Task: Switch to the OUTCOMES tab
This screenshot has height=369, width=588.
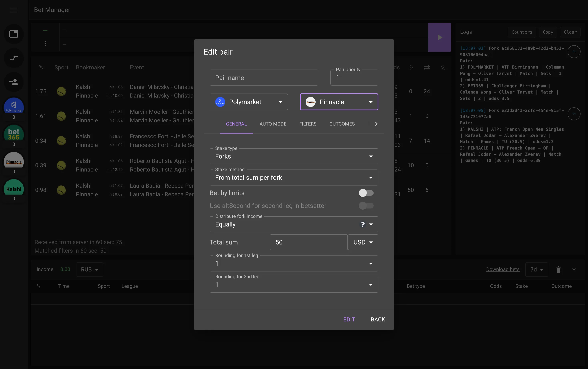Action: click(x=342, y=124)
